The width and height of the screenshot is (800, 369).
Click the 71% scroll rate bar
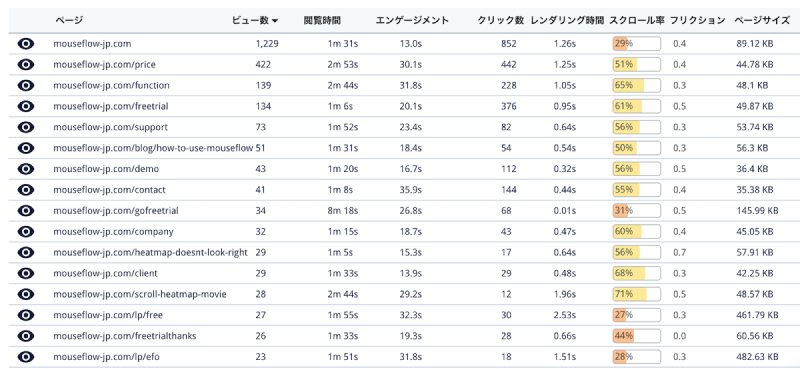click(637, 294)
